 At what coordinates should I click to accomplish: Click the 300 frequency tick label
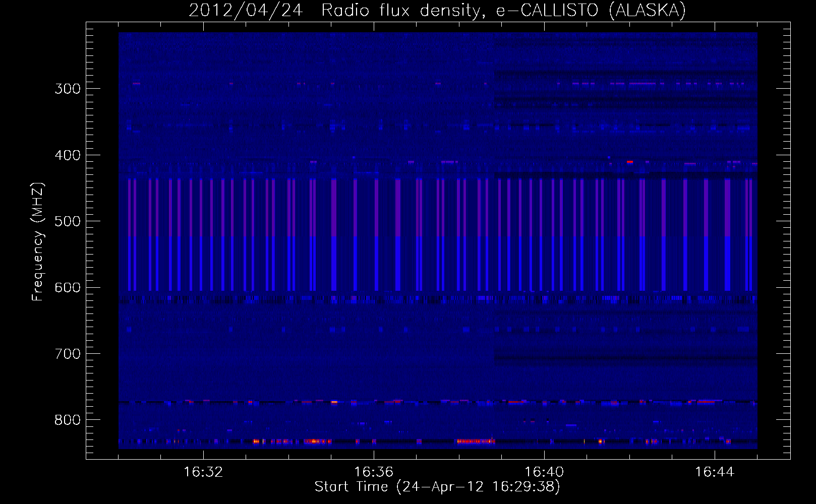pyautogui.click(x=68, y=89)
